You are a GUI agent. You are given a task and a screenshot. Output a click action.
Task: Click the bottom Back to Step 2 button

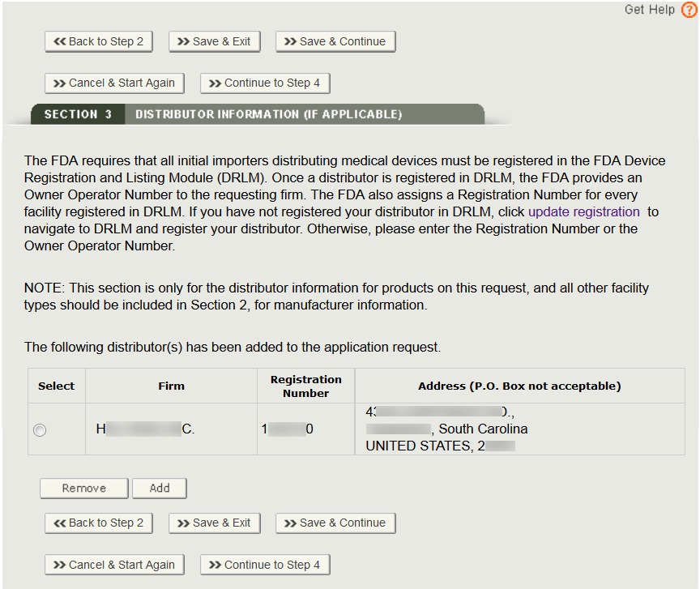pyautogui.click(x=99, y=523)
